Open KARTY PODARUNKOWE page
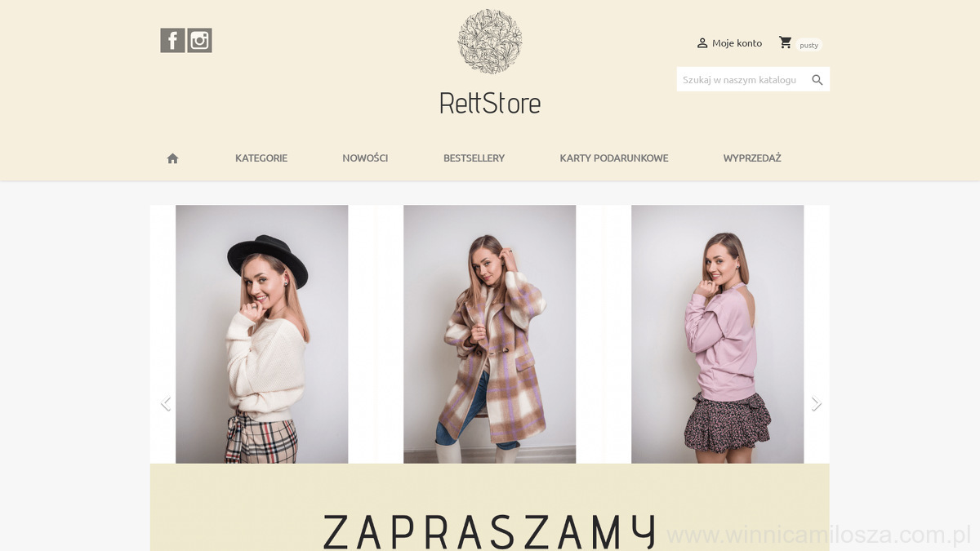Viewport: 980px width, 551px height. (x=614, y=158)
